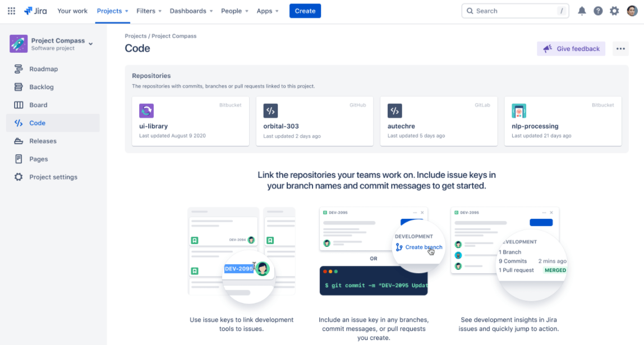This screenshot has height=345, width=644.
Task: Click 'Last updated 21 days ago' text
Action: (x=541, y=136)
